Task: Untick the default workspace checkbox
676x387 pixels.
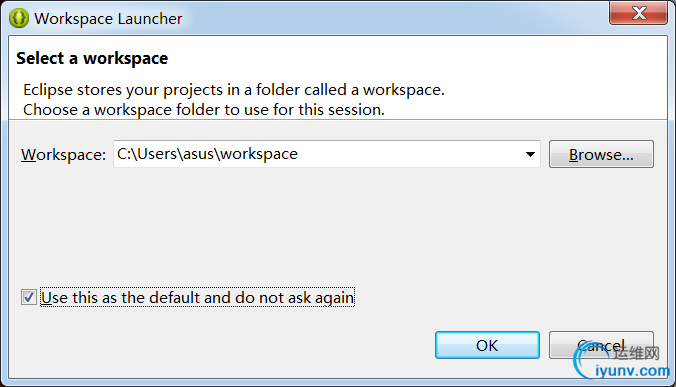Action: coord(29,297)
